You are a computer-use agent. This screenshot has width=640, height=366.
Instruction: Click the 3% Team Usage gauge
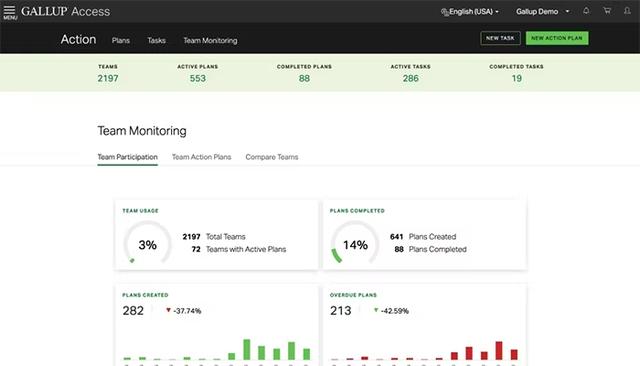pyautogui.click(x=147, y=244)
